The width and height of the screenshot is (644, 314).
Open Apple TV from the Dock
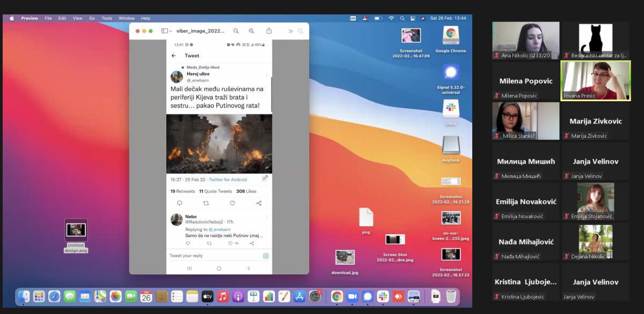coord(208,296)
